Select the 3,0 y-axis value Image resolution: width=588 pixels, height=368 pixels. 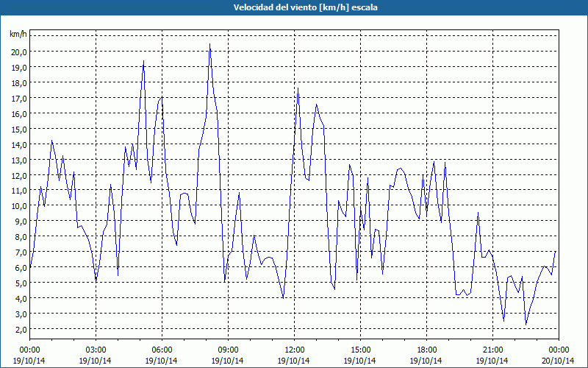[21, 314]
